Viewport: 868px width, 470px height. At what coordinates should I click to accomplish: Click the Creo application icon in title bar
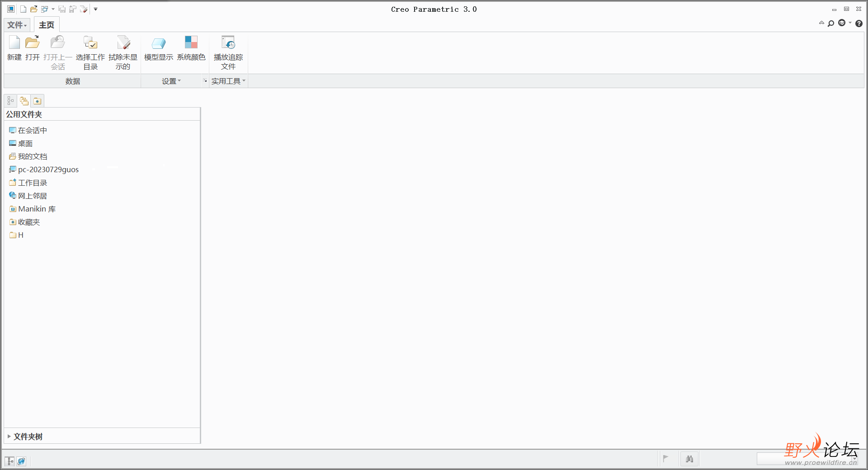coord(11,9)
